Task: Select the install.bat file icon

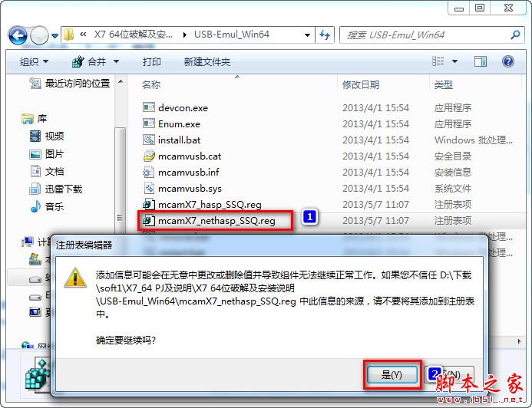Action: point(149,140)
